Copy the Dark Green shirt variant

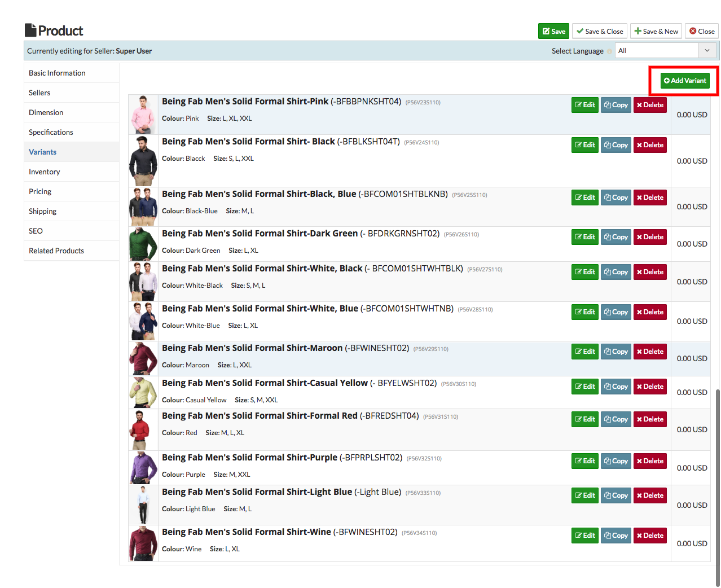click(616, 237)
